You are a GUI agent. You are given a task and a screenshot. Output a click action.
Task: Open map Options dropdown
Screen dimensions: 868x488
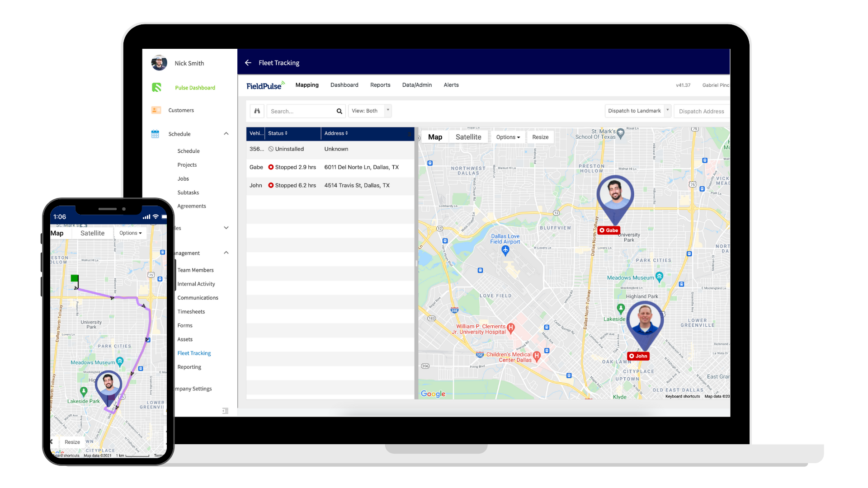[508, 137]
